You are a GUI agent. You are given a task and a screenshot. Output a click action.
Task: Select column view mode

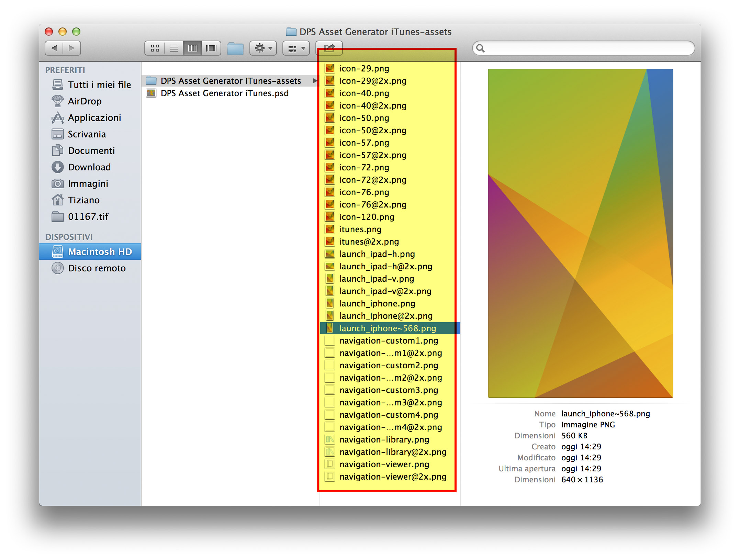[192, 48]
